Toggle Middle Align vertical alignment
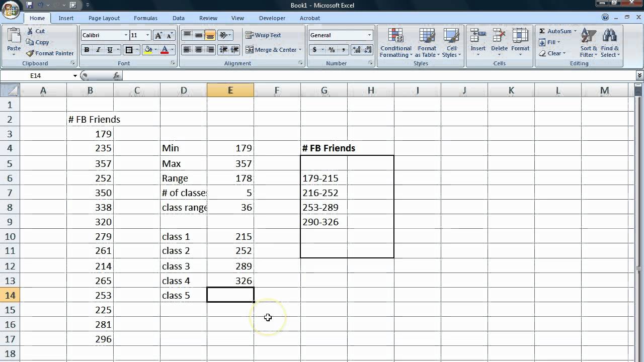Screen dimensions: 644x362 coord(199,35)
